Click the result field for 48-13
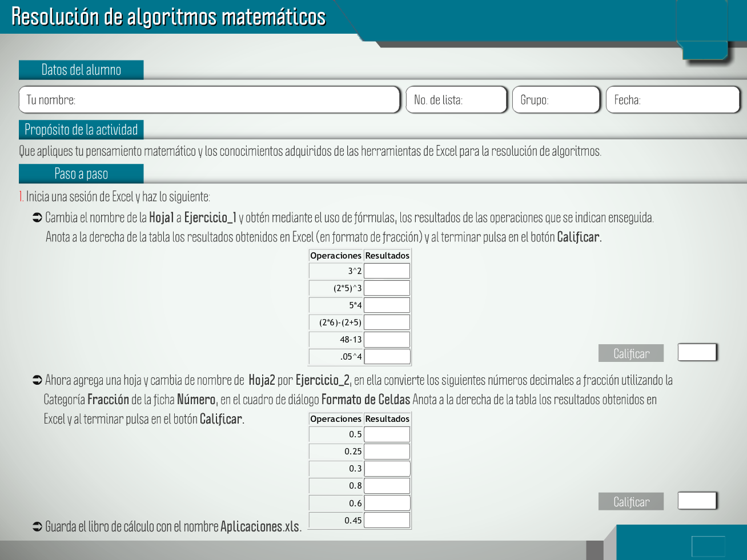This screenshot has height=560, width=747. click(387, 340)
